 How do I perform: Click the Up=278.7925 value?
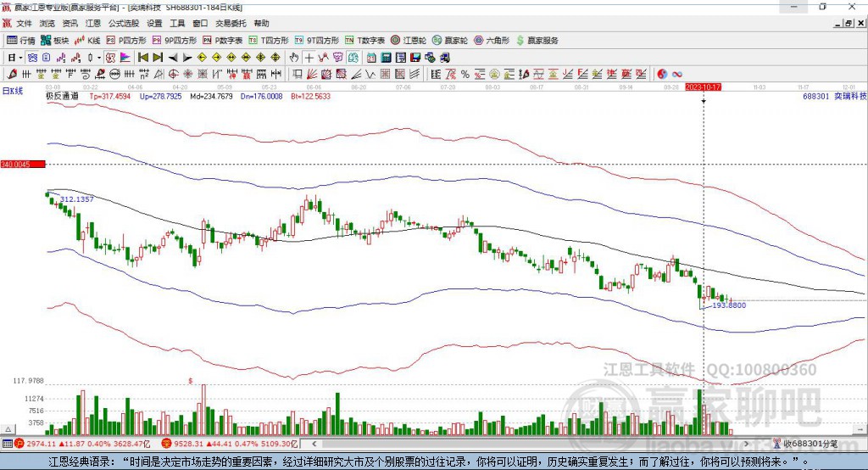tap(160, 97)
